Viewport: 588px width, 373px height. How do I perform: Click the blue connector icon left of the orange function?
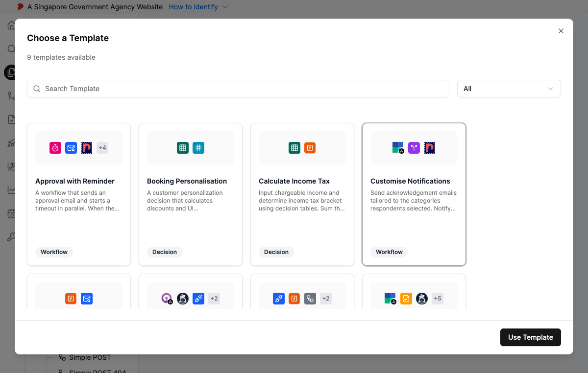pyautogui.click(x=279, y=299)
